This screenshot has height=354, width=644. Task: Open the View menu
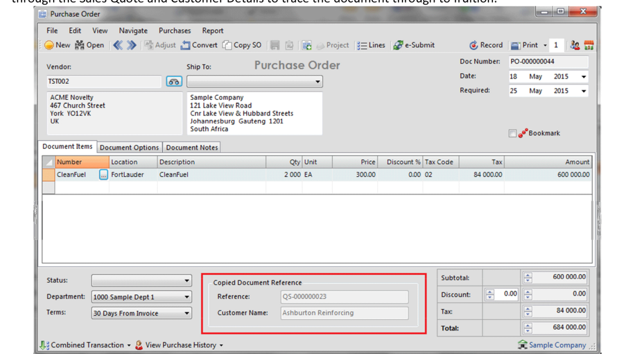tap(100, 31)
